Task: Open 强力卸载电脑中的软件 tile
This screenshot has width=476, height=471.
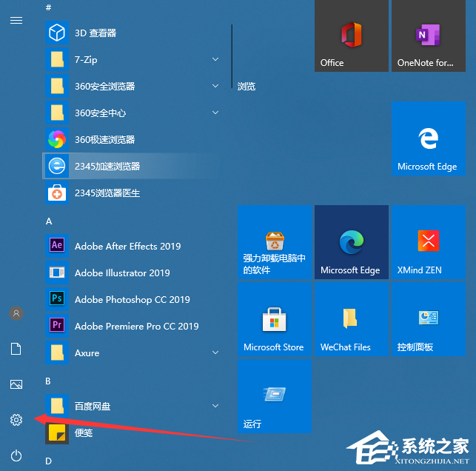Action: point(275,242)
